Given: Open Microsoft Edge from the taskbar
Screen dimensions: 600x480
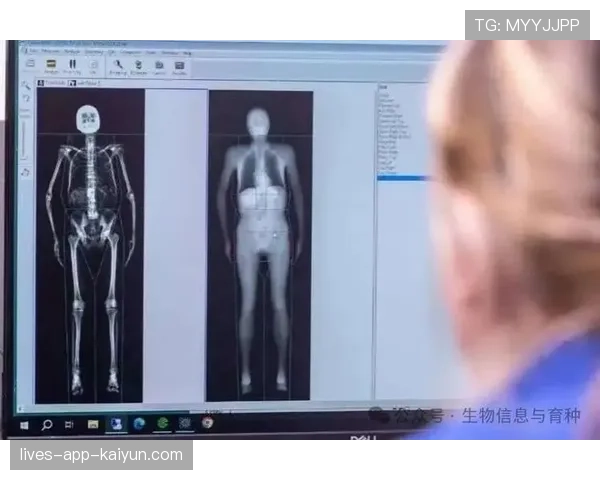Looking at the screenshot, I should [x=139, y=423].
